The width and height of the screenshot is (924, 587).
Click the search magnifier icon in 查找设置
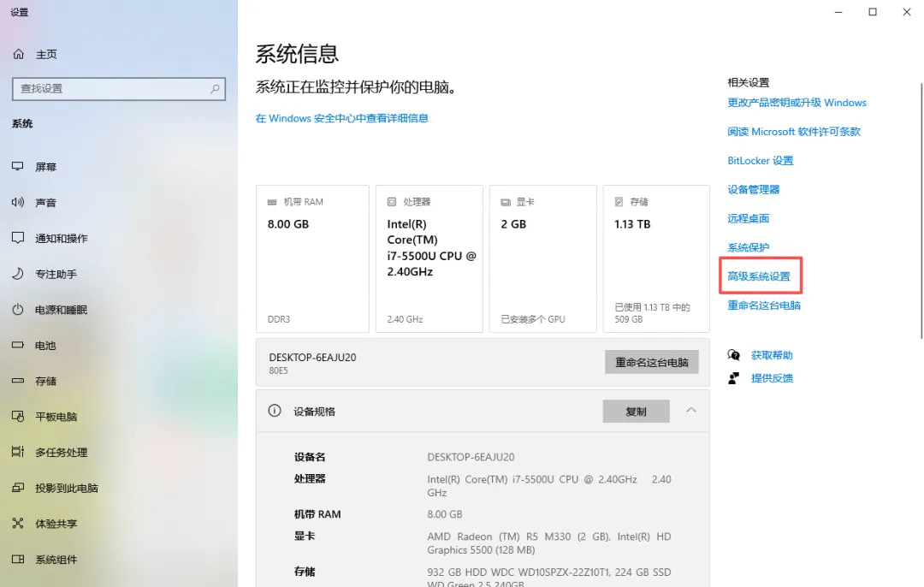click(x=215, y=88)
